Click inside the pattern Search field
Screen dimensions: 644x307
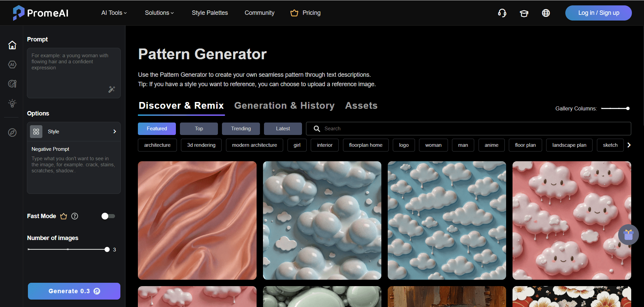tap(370, 128)
